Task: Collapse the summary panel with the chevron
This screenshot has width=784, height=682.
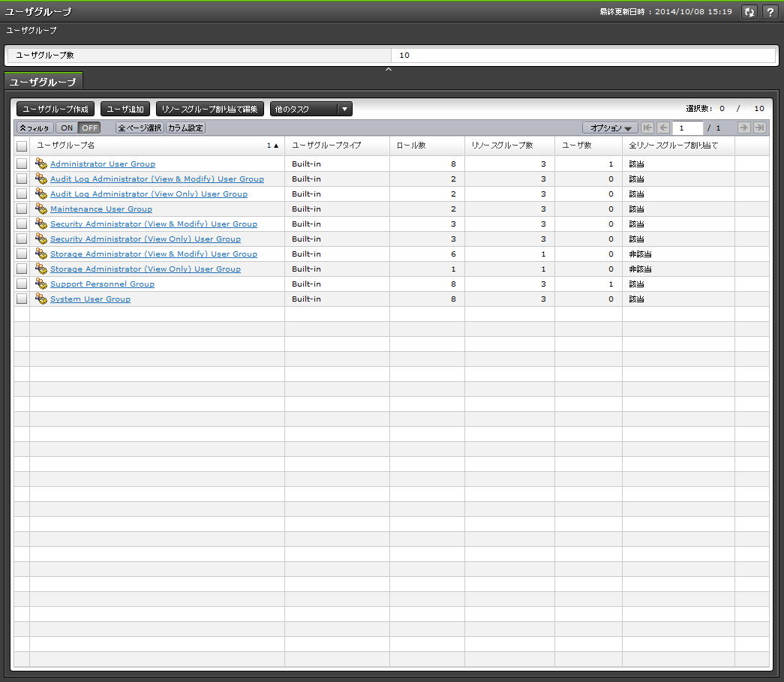Action: point(389,69)
